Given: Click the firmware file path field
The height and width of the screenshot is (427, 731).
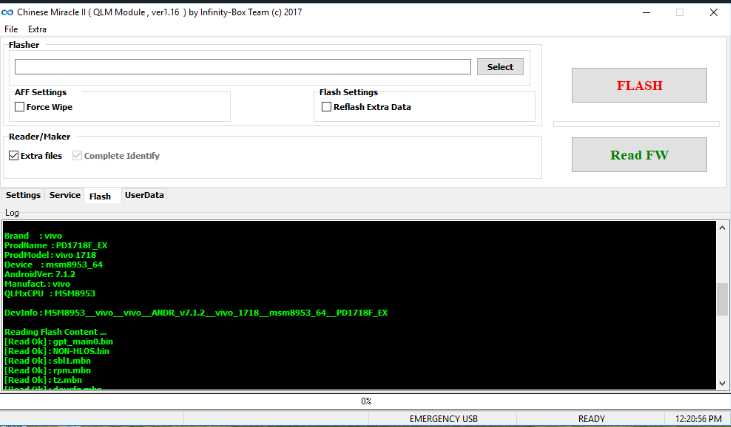Looking at the screenshot, I should [242, 67].
